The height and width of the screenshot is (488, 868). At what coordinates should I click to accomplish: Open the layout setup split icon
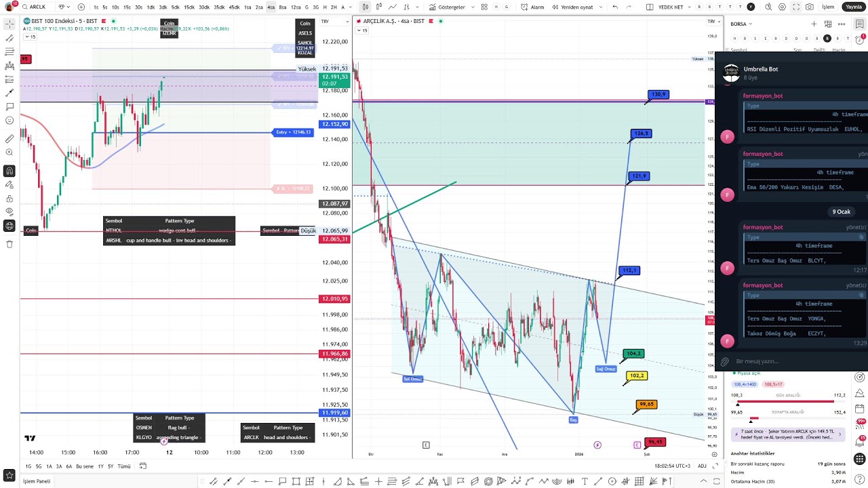[x=650, y=7]
